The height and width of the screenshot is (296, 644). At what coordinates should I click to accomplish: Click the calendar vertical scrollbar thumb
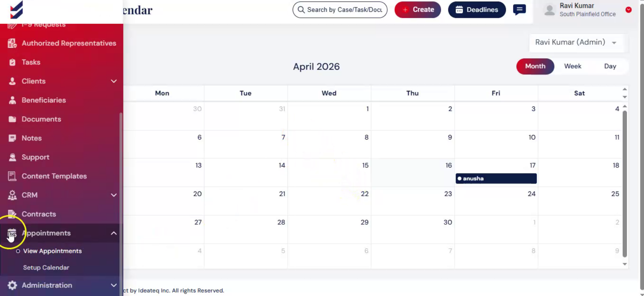click(x=625, y=184)
